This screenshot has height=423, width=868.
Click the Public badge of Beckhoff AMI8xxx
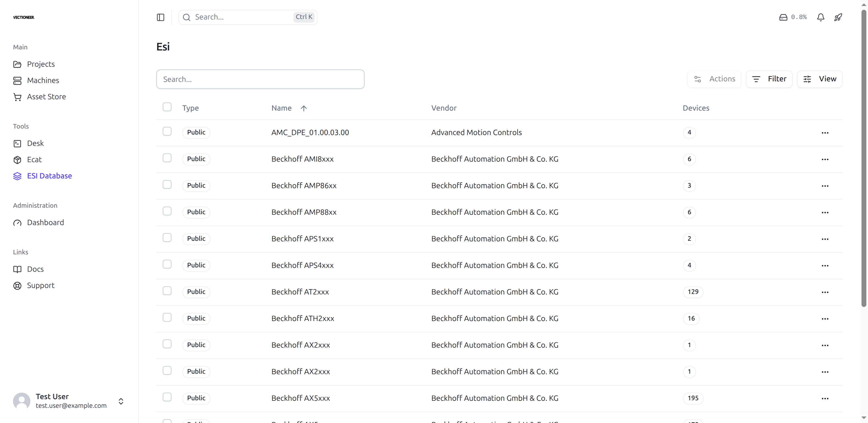coord(196,159)
